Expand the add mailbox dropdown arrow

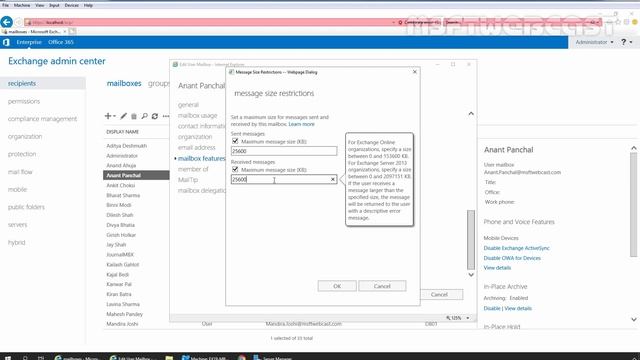pos(114,116)
